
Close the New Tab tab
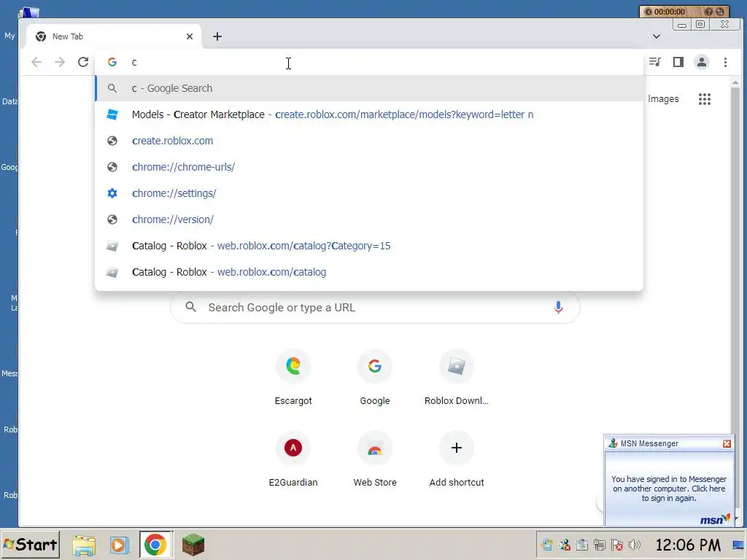point(190,36)
